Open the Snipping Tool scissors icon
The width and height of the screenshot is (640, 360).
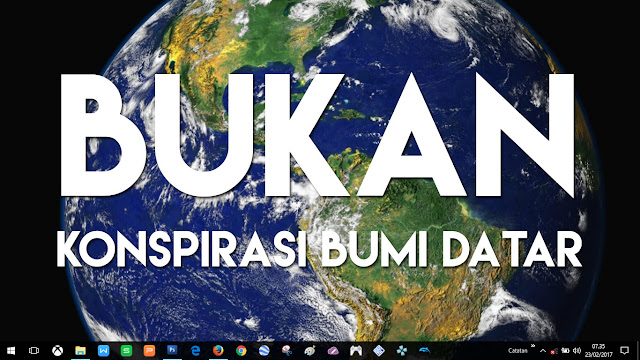[287, 351]
